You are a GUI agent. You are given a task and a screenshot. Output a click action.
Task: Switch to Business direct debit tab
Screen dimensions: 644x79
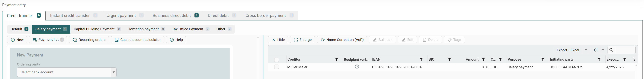175,15
